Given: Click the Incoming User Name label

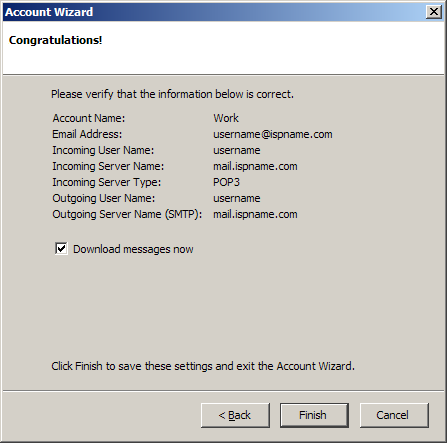Looking at the screenshot, I should tap(103, 150).
